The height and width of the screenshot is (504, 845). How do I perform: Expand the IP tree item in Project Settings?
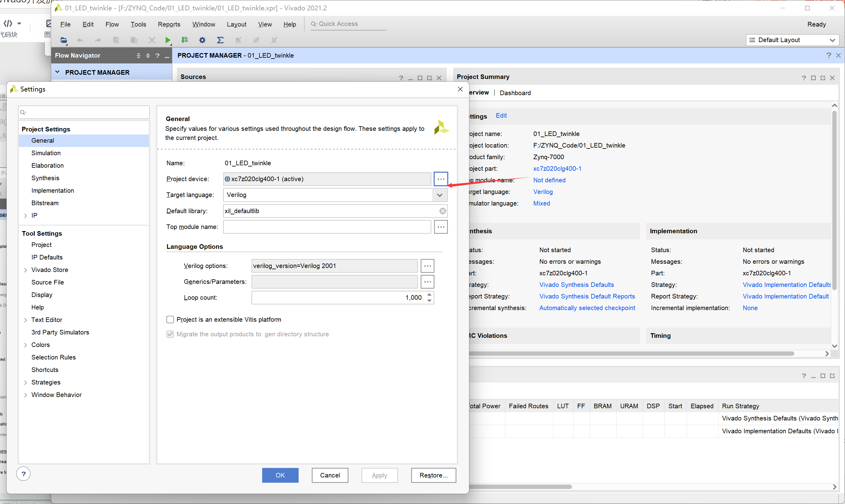click(x=26, y=216)
